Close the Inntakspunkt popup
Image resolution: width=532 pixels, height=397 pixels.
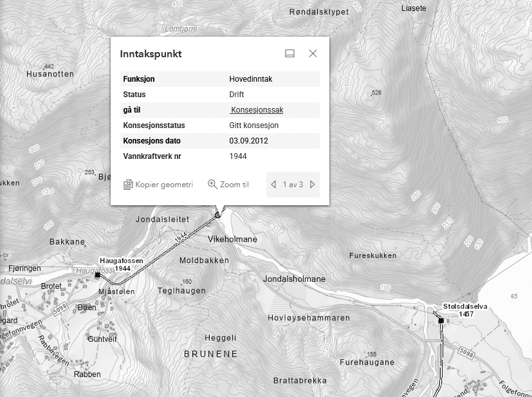[x=313, y=54]
